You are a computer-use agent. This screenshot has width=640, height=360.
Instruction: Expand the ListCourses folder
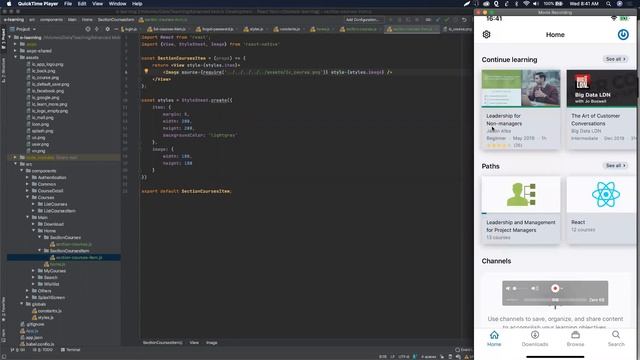pyautogui.click(x=33, y=204)
